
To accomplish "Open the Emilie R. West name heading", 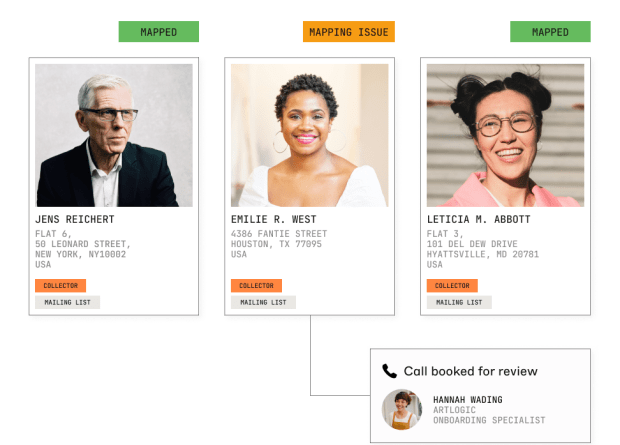I will [x=274, y=219].
